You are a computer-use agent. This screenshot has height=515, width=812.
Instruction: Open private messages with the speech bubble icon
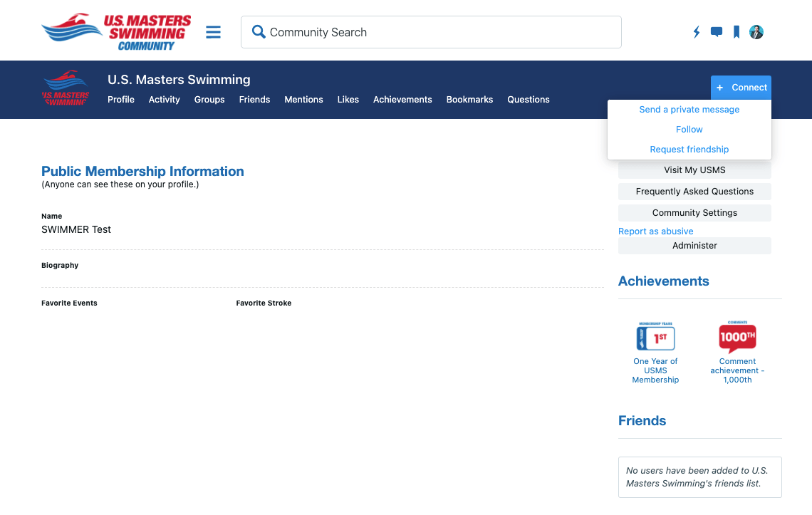pyautogui.click(x=716, y=31)
